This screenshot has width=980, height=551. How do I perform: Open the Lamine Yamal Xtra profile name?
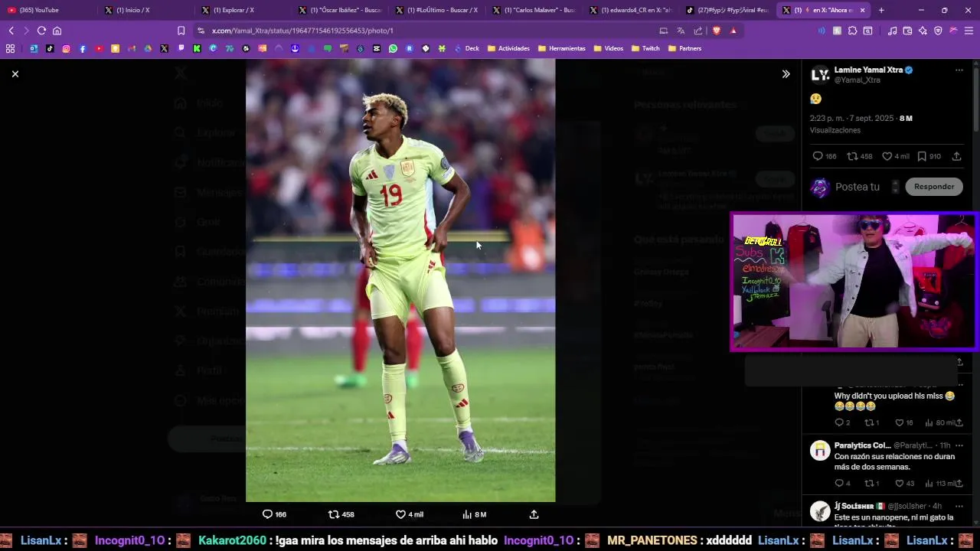click(x=868, y=70)
